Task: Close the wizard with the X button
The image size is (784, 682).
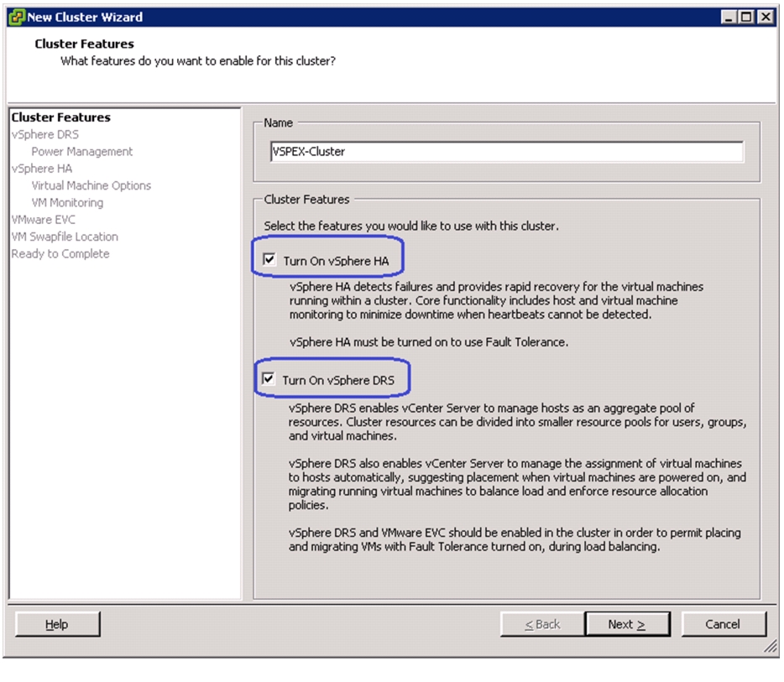Action: 765,17
